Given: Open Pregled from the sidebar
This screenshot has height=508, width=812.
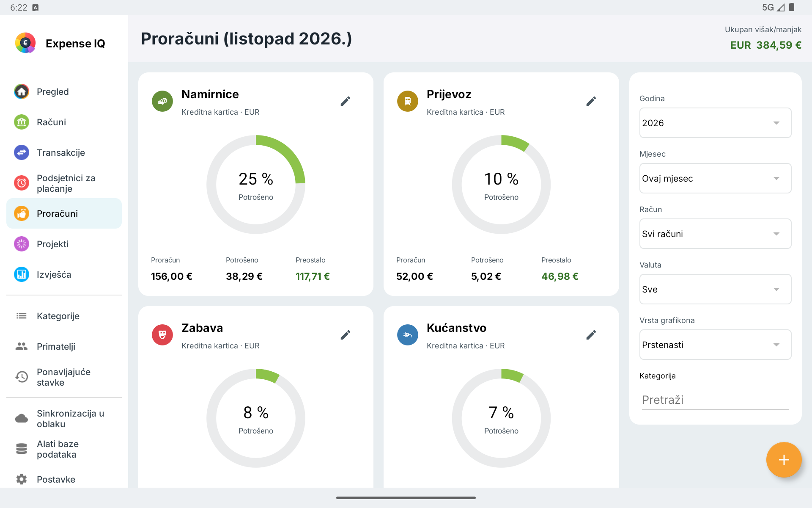Looking at the screenshot, I should click(64, 91).
